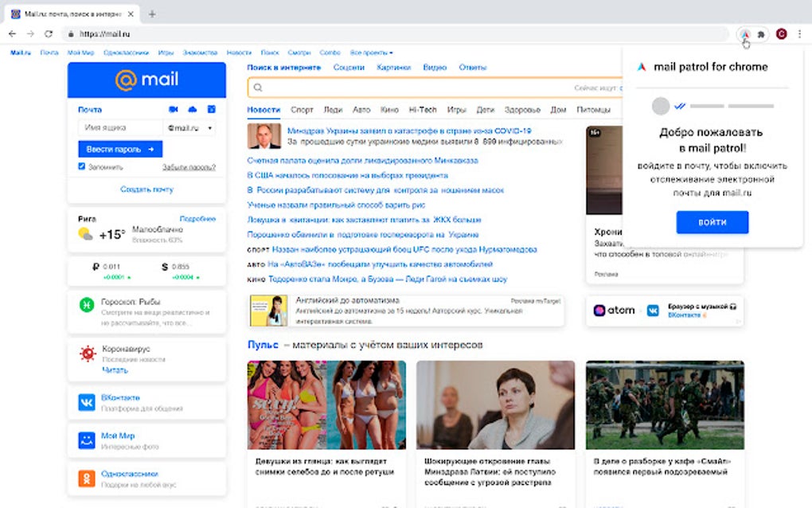Screen dimensions: 812x508
Task: Click the Chrome extensions puzzle icon
Action: coord(760,34)
